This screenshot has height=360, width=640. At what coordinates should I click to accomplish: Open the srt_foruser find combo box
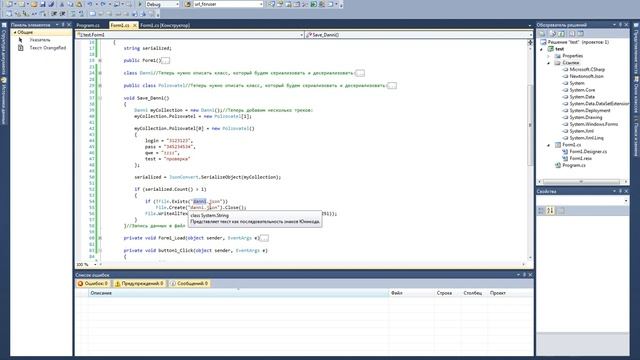261,4
